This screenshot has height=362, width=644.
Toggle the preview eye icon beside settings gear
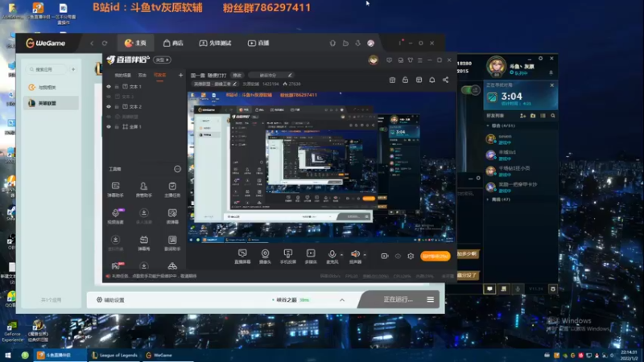pyautogui.click(x=398, y=256)
